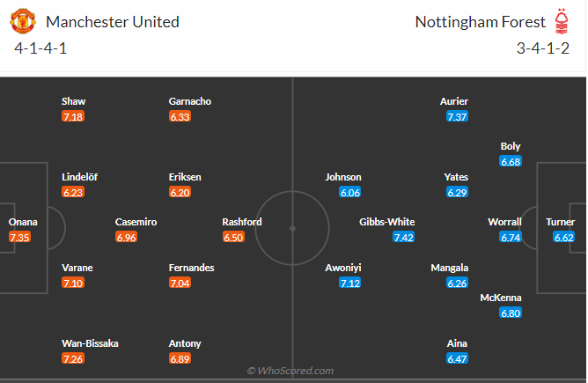Click Gibbs-White's 7.42 rating badge
This screenshot has width=588, height=383.
404,237
